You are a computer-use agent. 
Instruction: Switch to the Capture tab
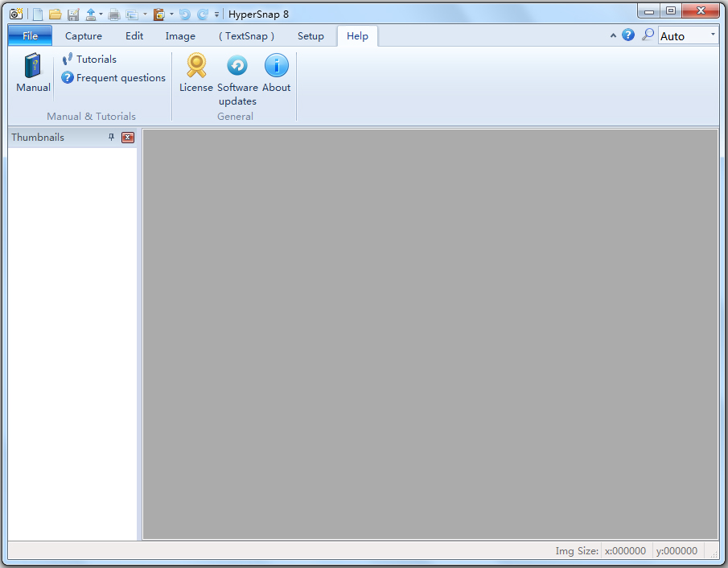84,35
